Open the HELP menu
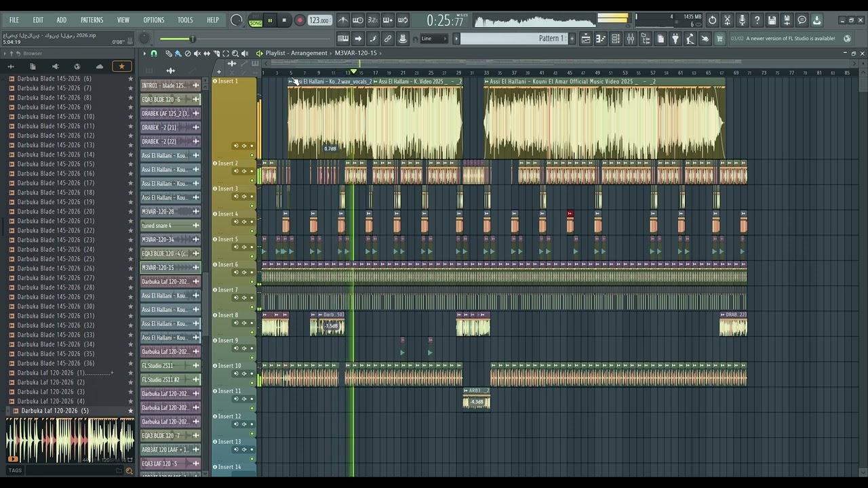 click(x=213, y=20)
